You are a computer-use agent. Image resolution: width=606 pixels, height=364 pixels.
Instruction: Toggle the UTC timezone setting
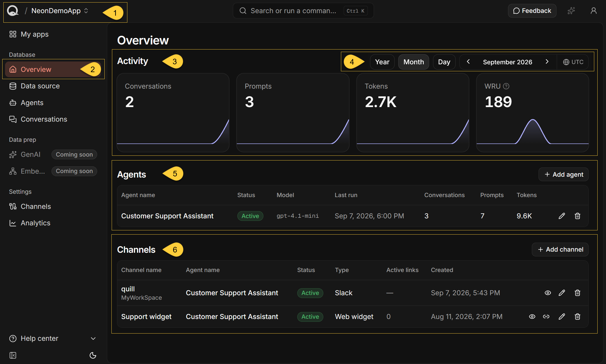573,62
